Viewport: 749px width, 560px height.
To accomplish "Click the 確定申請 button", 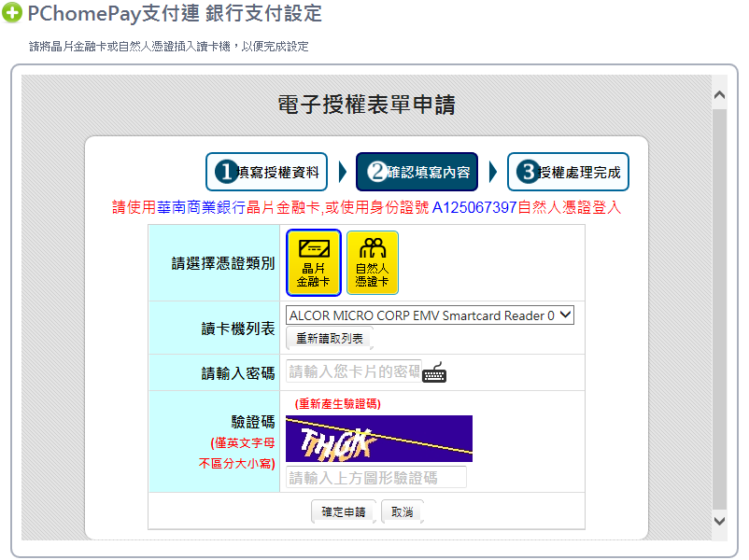I will point(344,512).
